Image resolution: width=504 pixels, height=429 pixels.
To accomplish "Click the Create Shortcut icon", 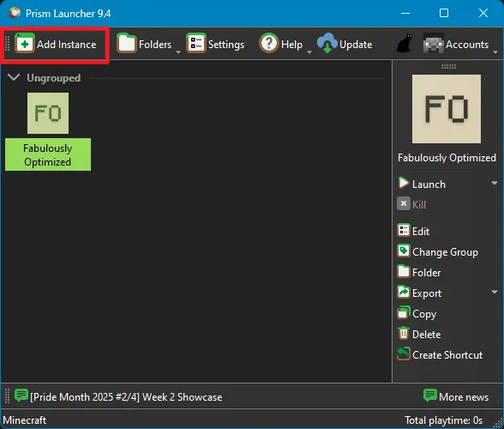I will tap(404, 354).
